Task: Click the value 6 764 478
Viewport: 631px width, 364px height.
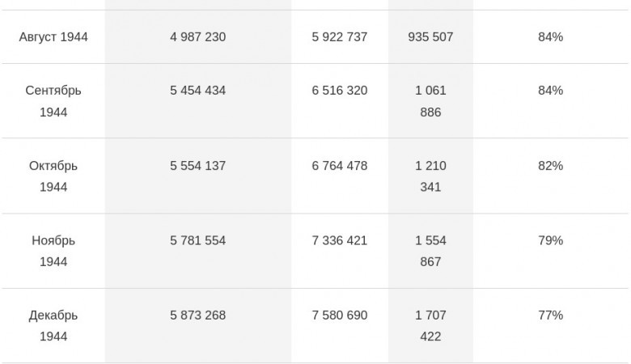Action: pos(339,166)
